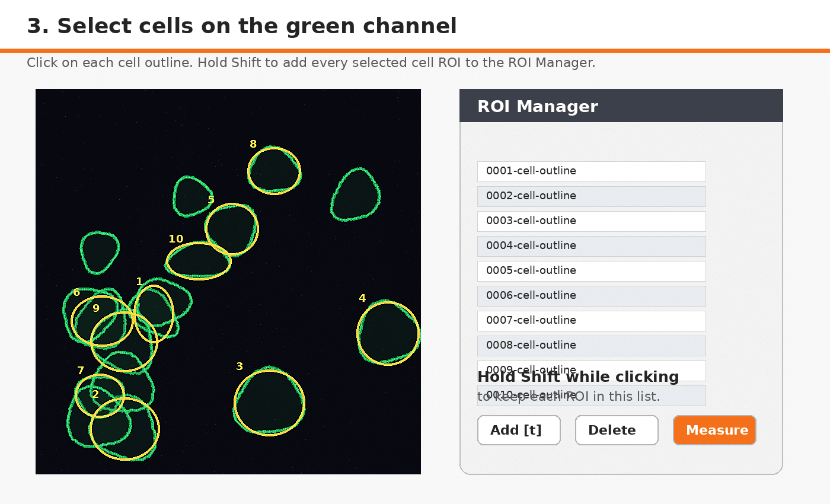This screenshot has height=504, width=830.
Task: Click the Add [t] button
Action: 519,430
